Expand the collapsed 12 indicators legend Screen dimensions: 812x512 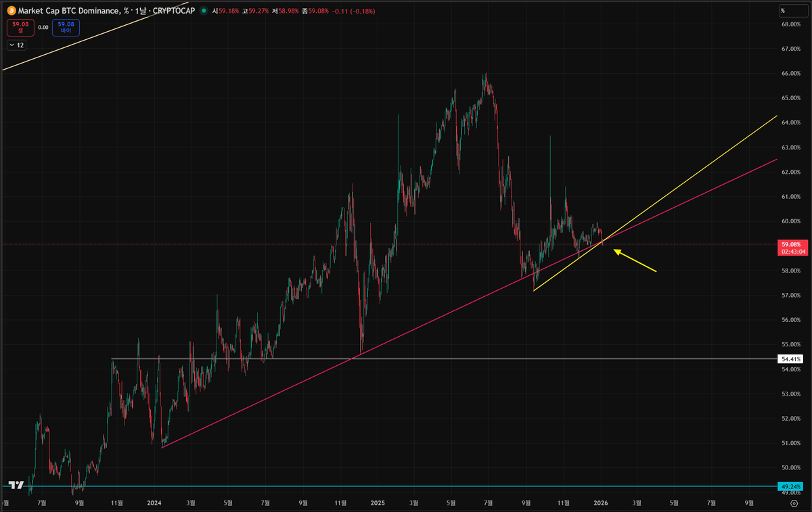tap(16, 45)
